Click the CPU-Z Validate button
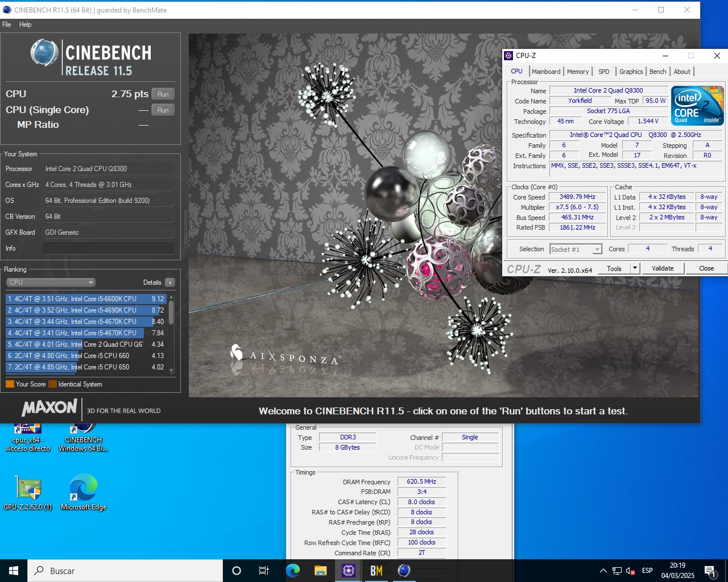 coord(663,268)
